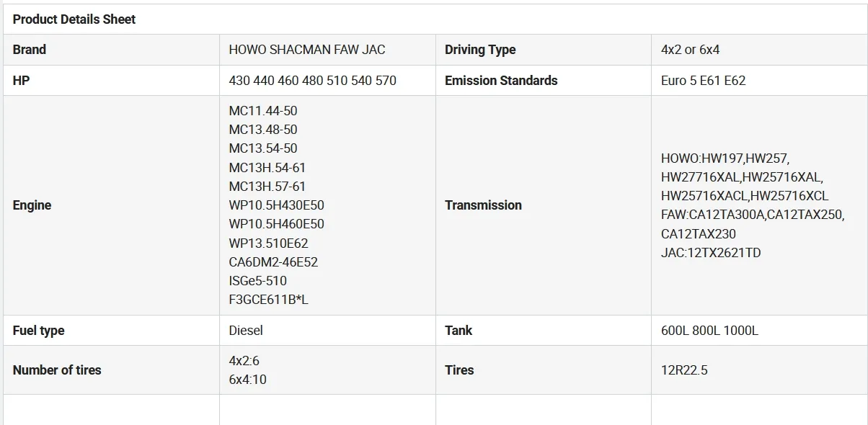Click the HOWO SHACMAN FAW JAC text
The image size is (868, 425).
click(306, 50)
